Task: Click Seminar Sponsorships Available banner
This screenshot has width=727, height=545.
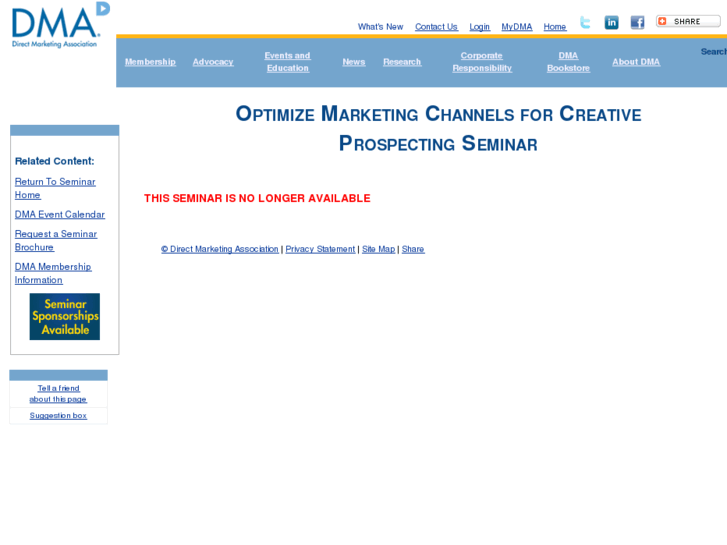Action: point(64,316)
